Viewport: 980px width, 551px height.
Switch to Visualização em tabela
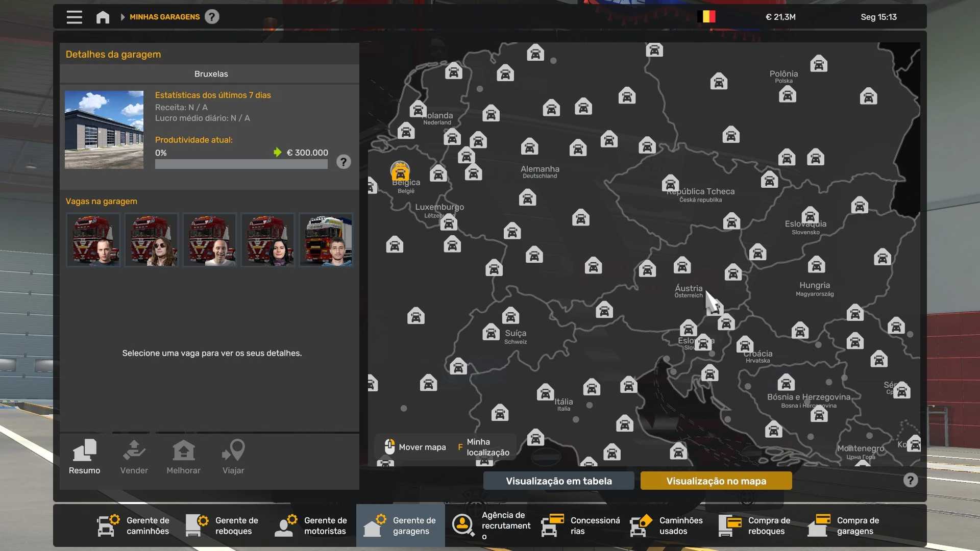[x=558, y=481]
